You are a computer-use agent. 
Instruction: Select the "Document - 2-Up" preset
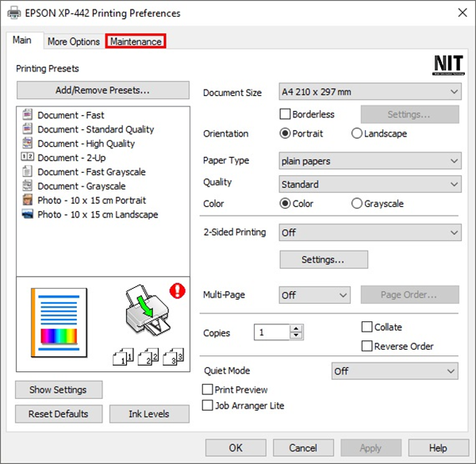point(71,158)
